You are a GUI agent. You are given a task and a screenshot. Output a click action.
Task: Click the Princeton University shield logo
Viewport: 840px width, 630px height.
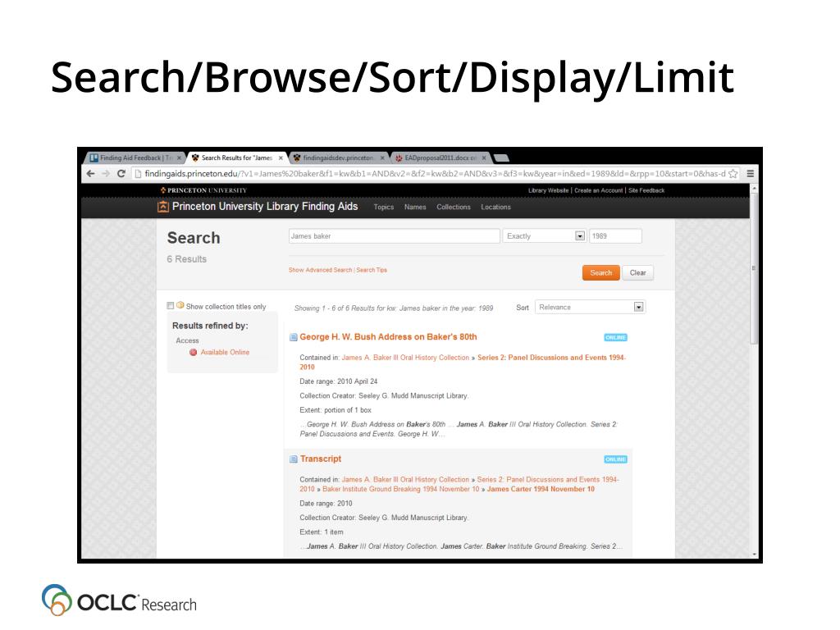click(x=163, y=190)
